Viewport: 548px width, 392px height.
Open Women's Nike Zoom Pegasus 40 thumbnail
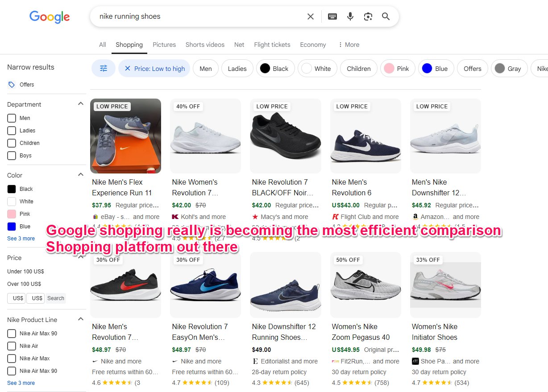click(365, 285)
